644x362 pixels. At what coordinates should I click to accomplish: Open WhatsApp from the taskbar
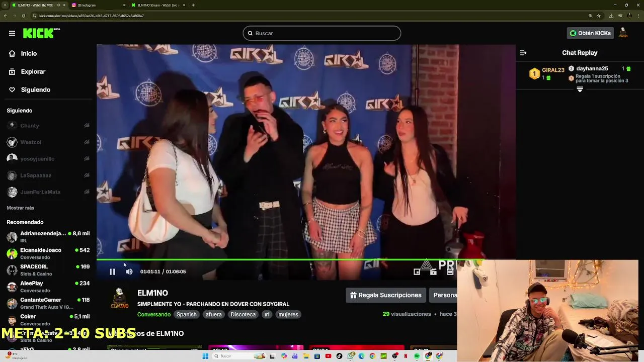tap(351, 356)
